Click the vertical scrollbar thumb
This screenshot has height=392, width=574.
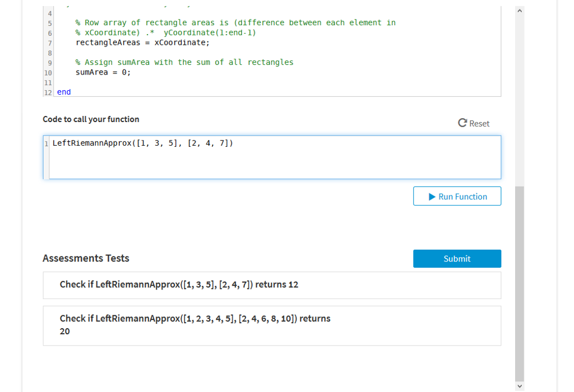pyautogui.click(x=520, y=280)
